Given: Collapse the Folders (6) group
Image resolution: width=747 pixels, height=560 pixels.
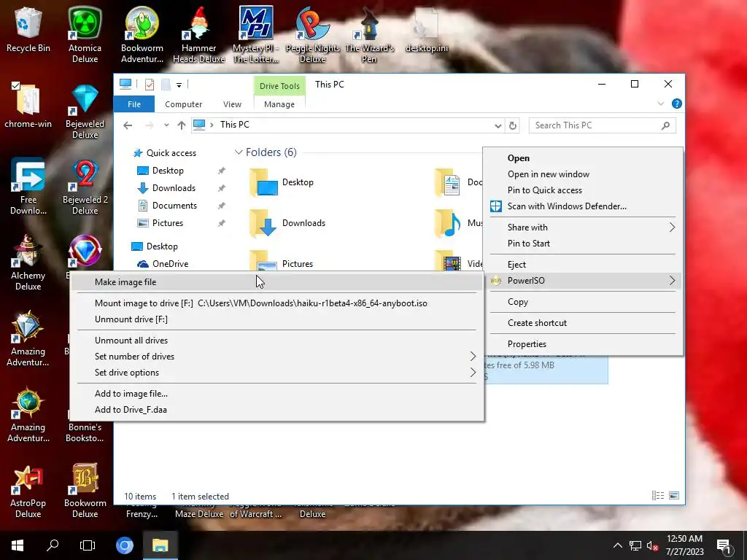Looking at the screenshot, I should click(x=239, y=152).
